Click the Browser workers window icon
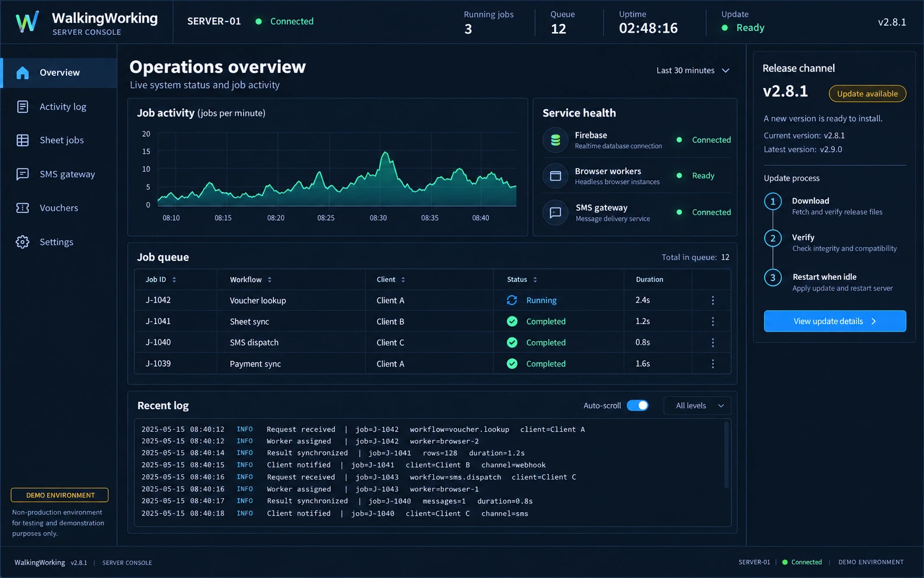Viewport: 924px width, 578px height. coord(555,176)
